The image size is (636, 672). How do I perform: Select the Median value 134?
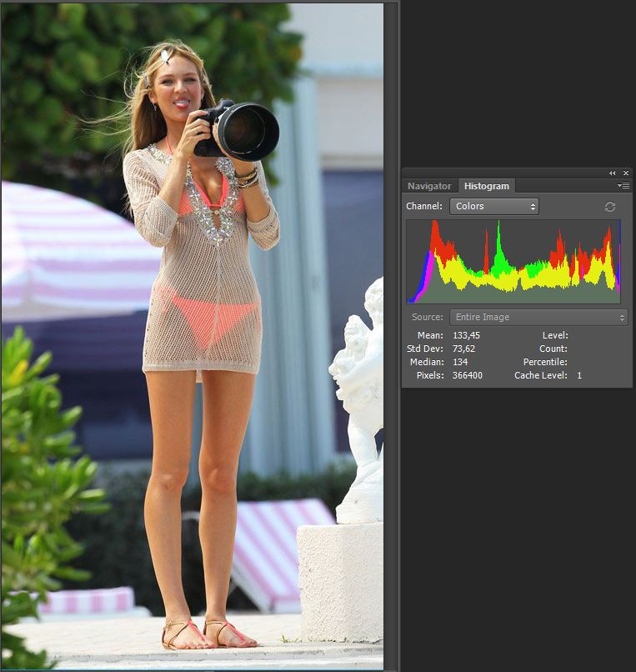coord(460,362)
